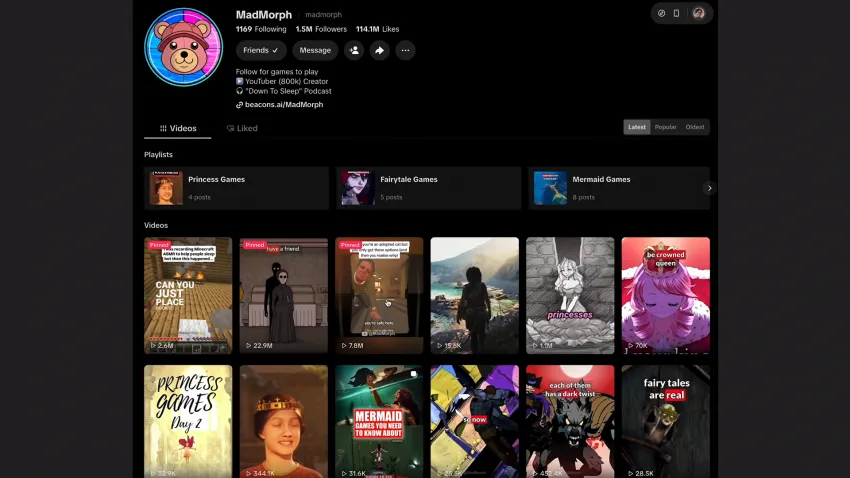Image resolution: width=850 pixels, height=478 pixels.
Task: Click the 114.1M Likes count
Action: click(x=377, y=29)
